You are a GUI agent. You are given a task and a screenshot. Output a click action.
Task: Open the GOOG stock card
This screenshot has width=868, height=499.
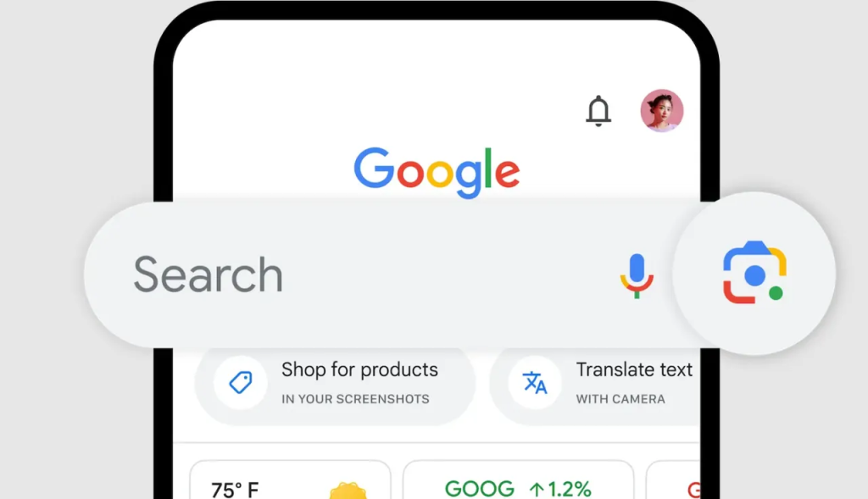518,480
